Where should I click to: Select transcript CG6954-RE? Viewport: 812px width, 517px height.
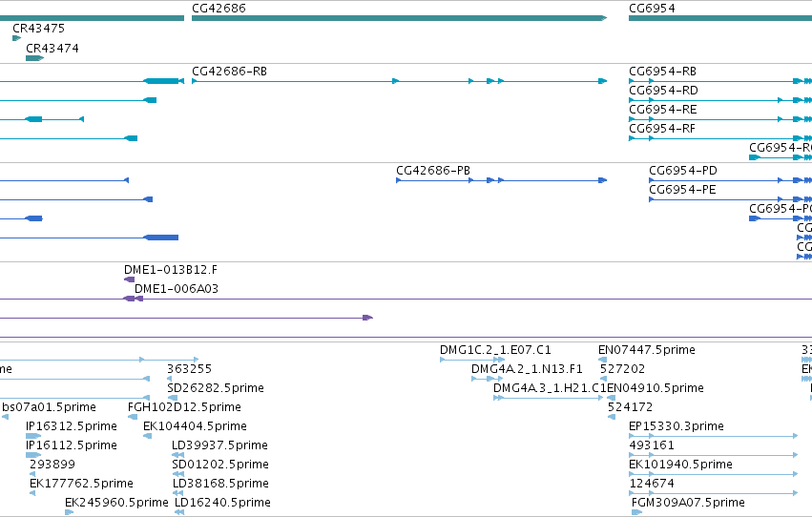tap(663, 110)
